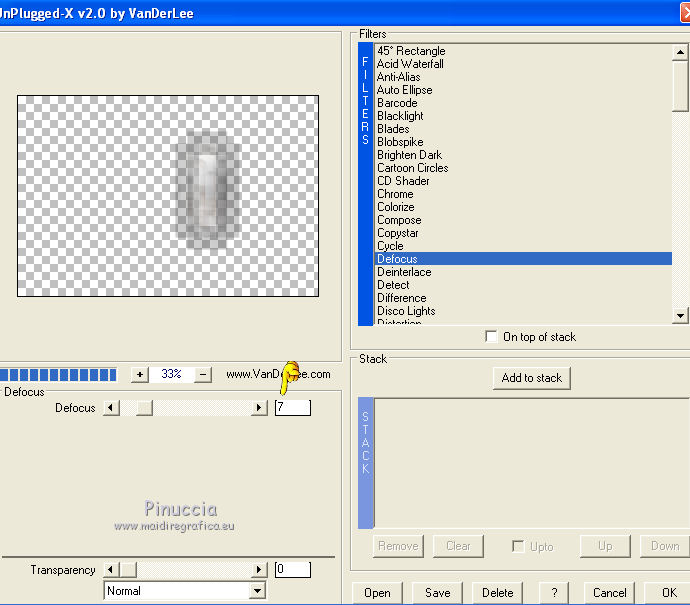Click the question mark help button
Viewport: 690px width, 605px height.
click(554, 593)
